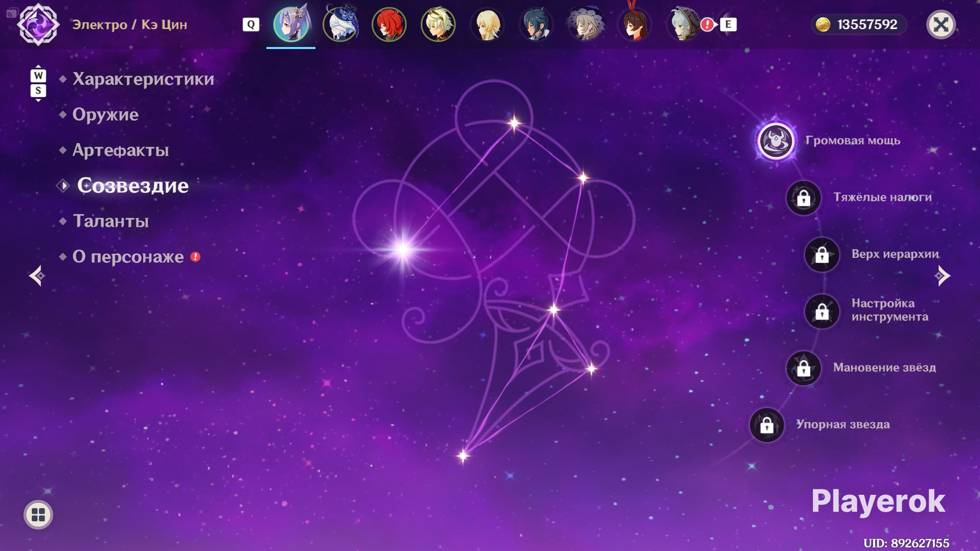980x551 pixels.
Task: Select the Упорная звезда constellation label
Action: [843, 424]
